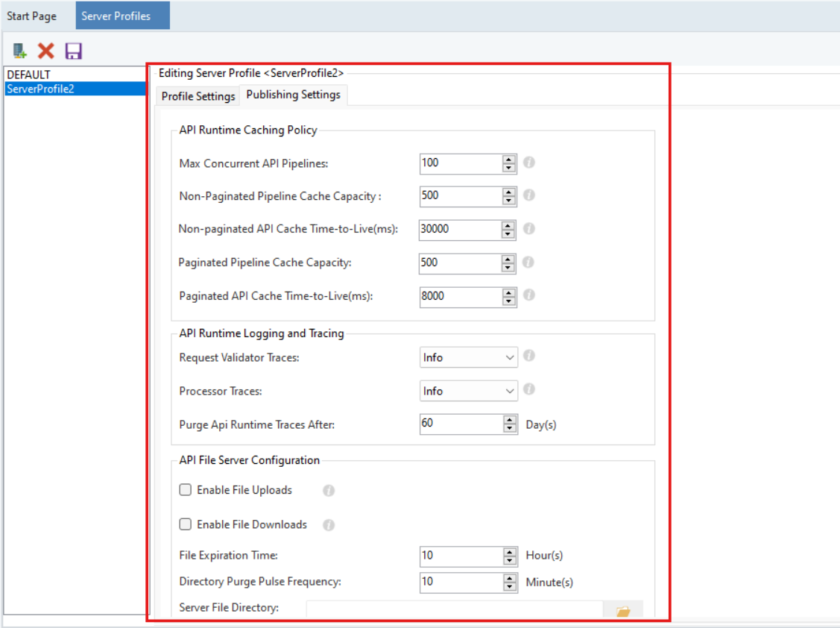Select ServerProfile2 in the profile list
840x628 pixels.
[40, 89]
